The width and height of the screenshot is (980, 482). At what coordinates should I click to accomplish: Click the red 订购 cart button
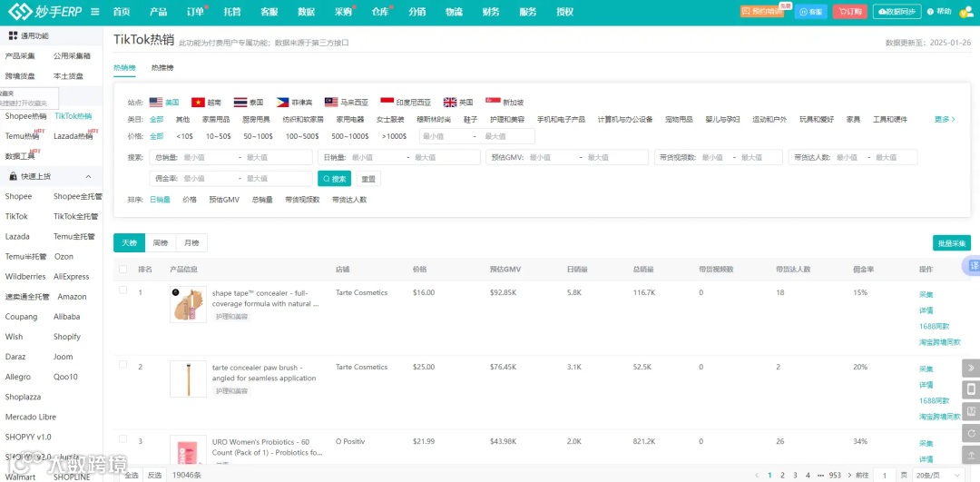[850, 11]
